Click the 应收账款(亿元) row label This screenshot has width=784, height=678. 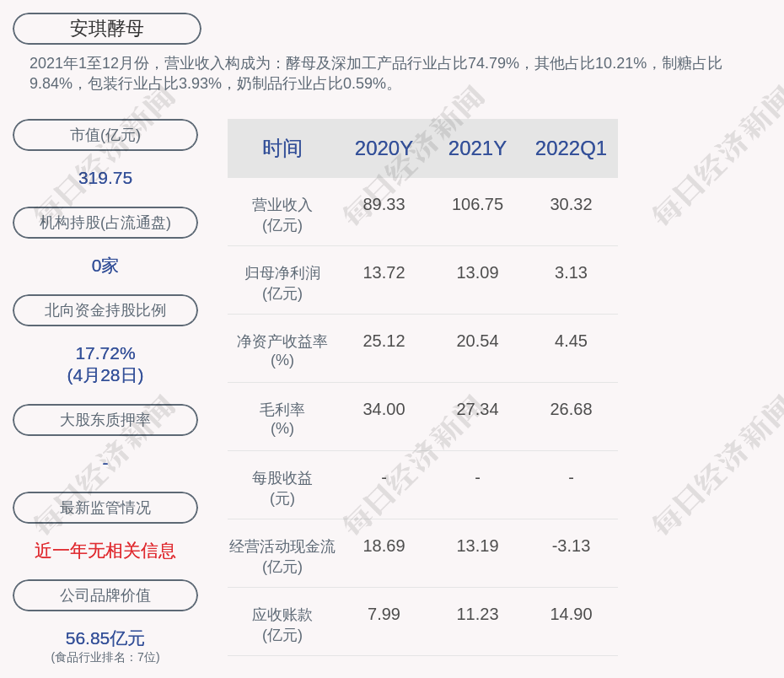[x=282, y=625]
